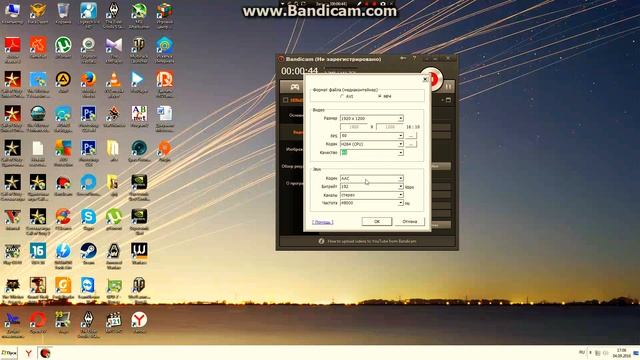Open the YouTube upload how-to link in Bandicam
Image resolution: width=640 pixels, height=360 pixels.
tap(372, 241)
